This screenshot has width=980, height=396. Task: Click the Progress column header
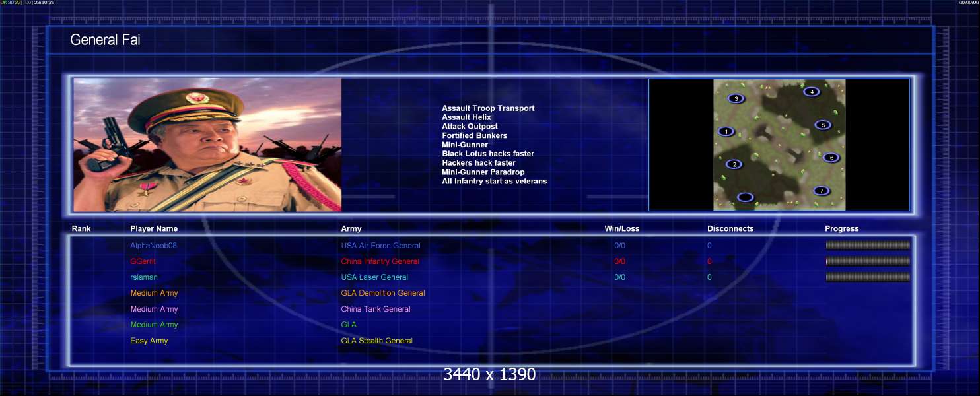[x=842, y=228]
